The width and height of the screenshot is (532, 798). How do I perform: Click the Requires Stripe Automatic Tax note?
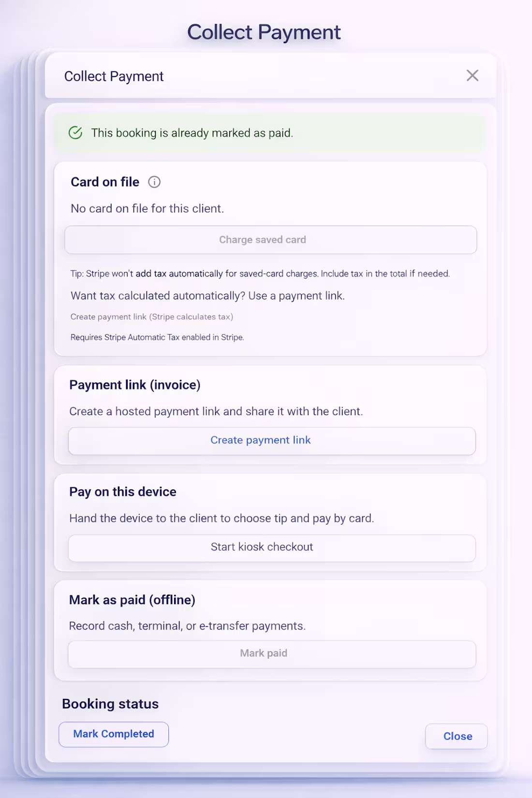(158, 337)
